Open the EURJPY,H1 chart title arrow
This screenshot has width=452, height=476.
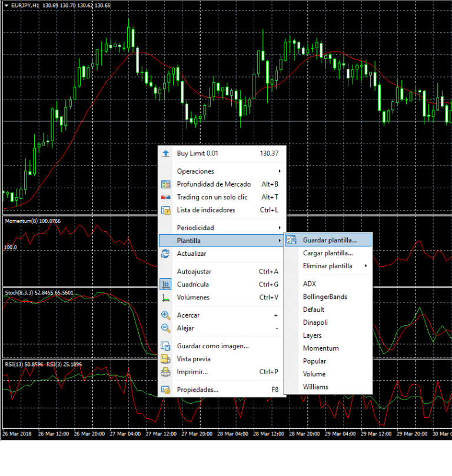pos(6,5)
